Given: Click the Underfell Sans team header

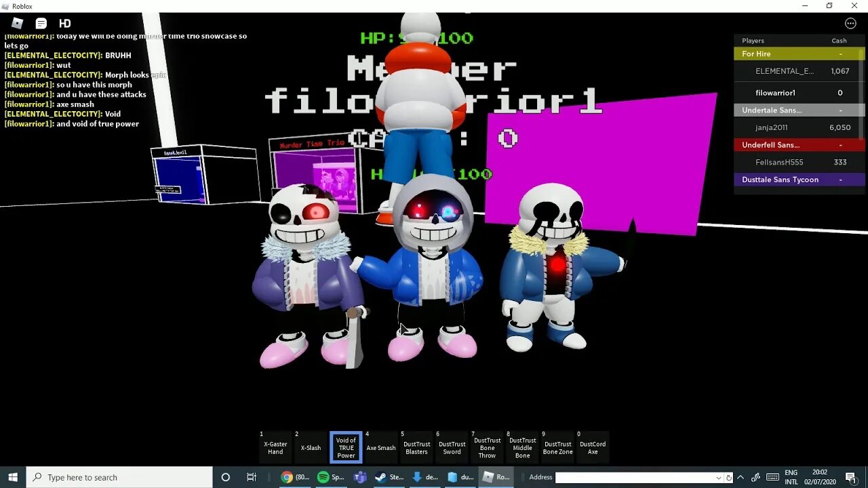Looking at the screenshot, I should 797,145.
